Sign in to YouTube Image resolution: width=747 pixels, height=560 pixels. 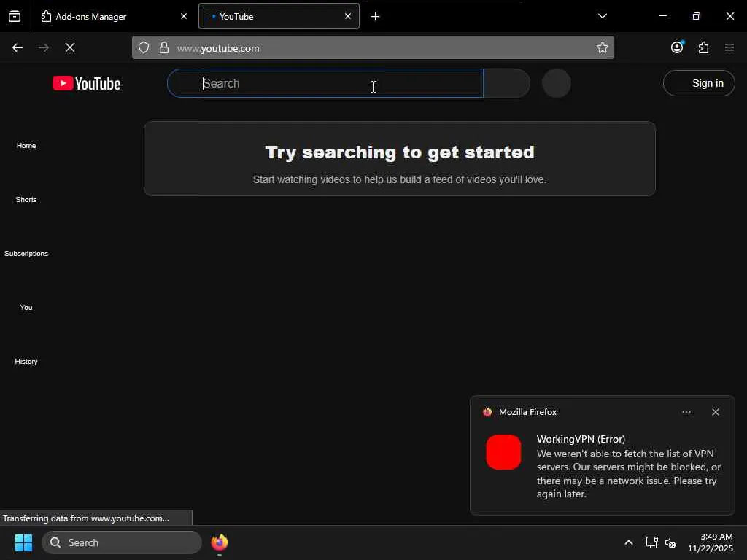coord(699,83)
